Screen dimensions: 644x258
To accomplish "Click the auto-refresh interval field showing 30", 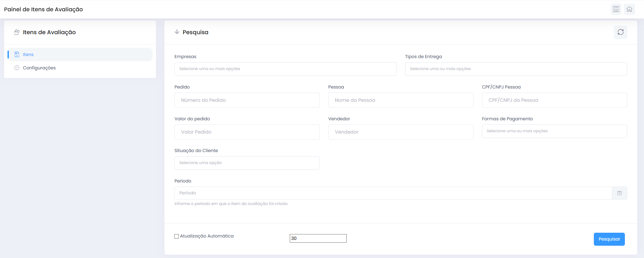I will coord(318,238).
